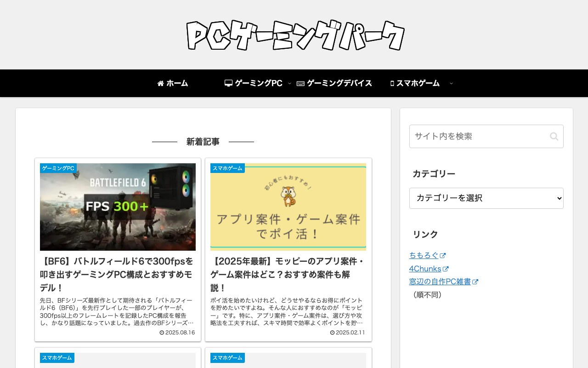Click the スマホゲーム tag on bottom-right card
Viewport: 588px width, 368px height.
[227, 358]
